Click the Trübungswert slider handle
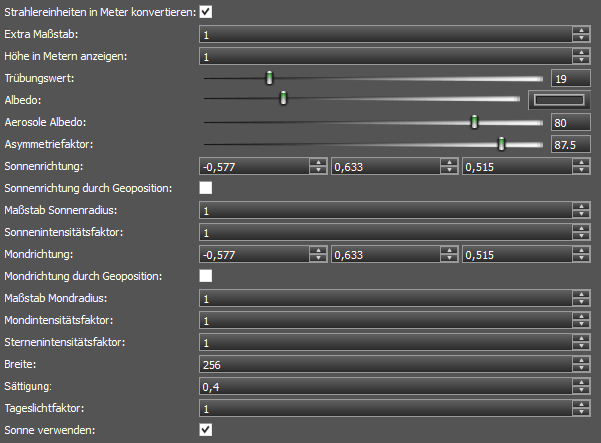Screen dimensions: 601x443 (269, 78)
